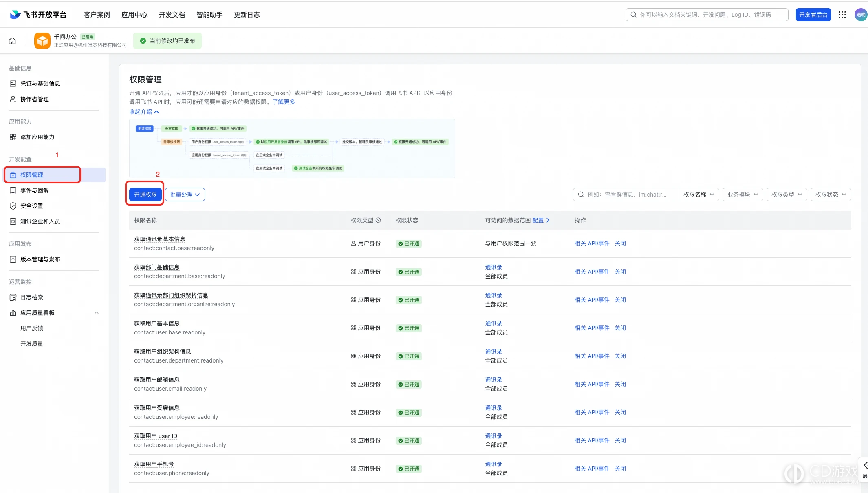Open the 权限状态 filter dropdown
This screenshot has width=868, height=493.
831,195
